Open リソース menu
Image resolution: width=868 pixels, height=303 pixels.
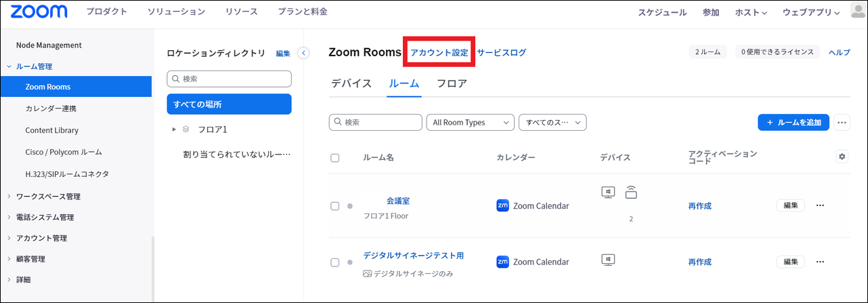coord(241,12)
